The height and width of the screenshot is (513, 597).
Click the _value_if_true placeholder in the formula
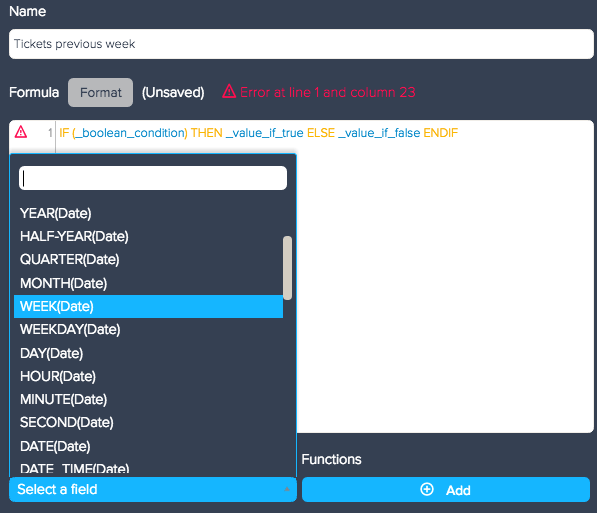[265, 133]
